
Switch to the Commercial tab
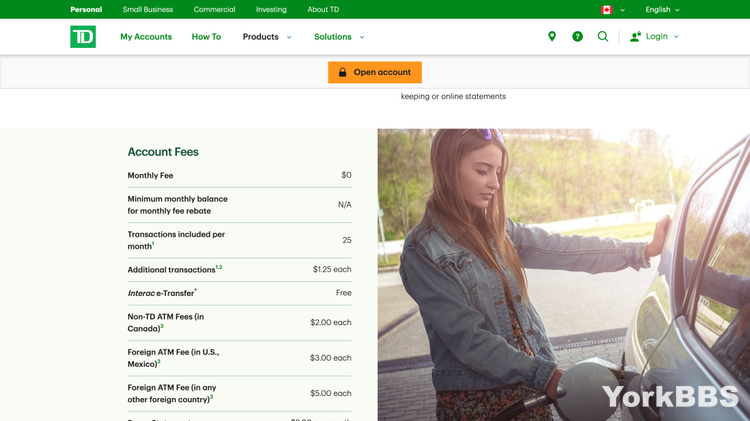point(214,10)
